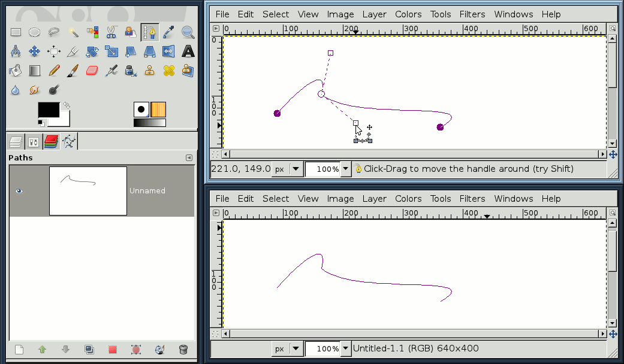Select the Heal bandage tool
This screenshot has width=624, height=364.
coord(168,71)
